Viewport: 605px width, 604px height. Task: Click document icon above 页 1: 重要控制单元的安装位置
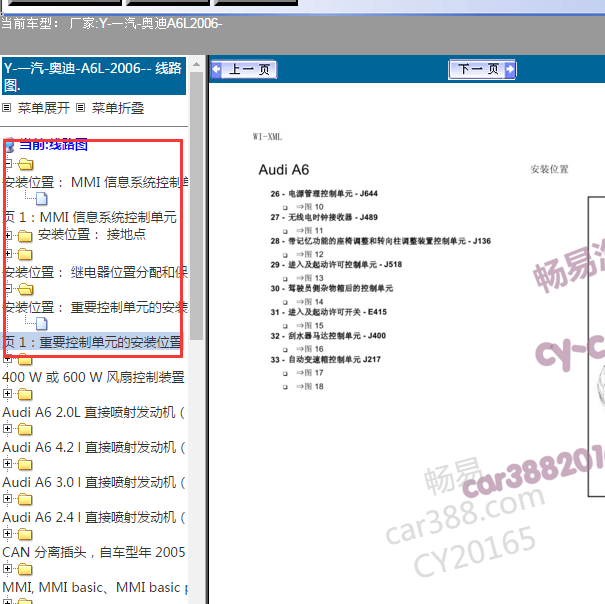tap(41, 323)
